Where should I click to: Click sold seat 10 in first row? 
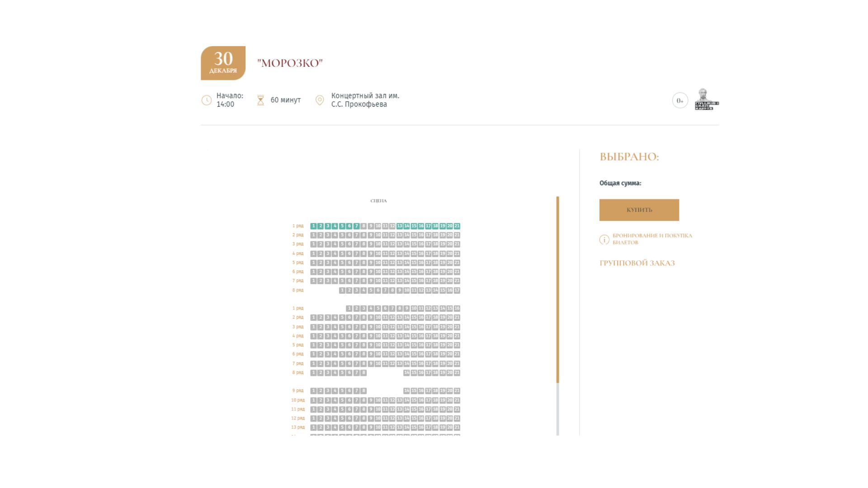(x=378, y=226)
